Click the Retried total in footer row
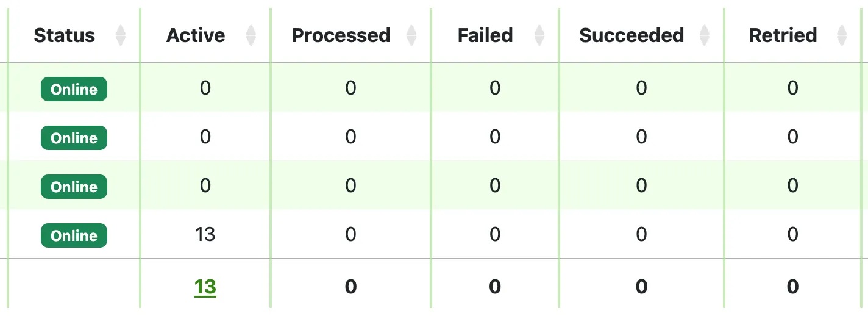868x316 pixels. pos(792,287)
